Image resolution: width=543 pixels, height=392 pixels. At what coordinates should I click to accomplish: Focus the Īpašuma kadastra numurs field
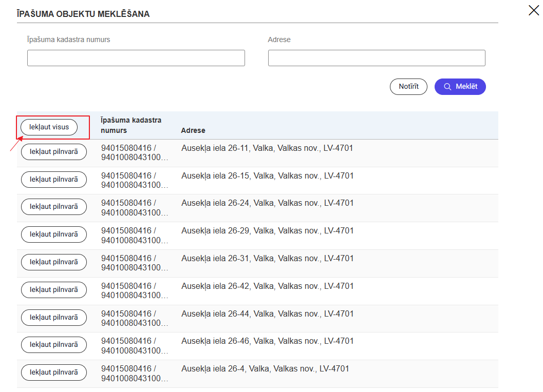[x=136, y=58]
